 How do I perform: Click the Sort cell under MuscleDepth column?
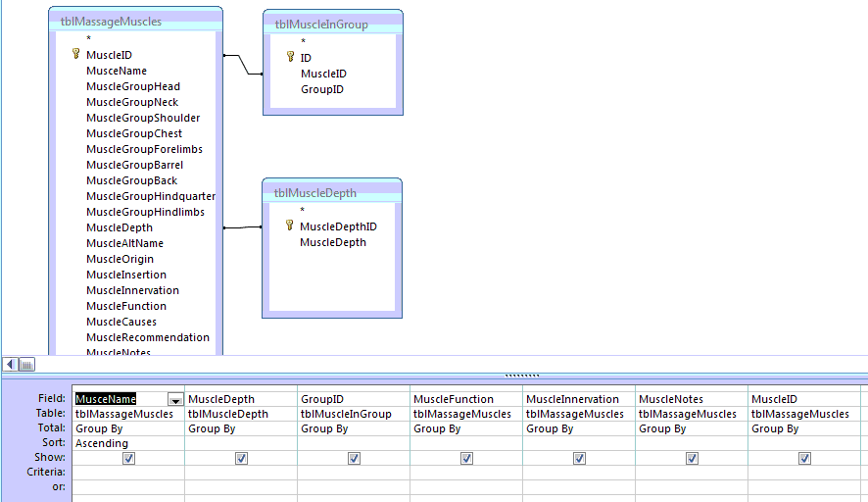tap(241, 443)
